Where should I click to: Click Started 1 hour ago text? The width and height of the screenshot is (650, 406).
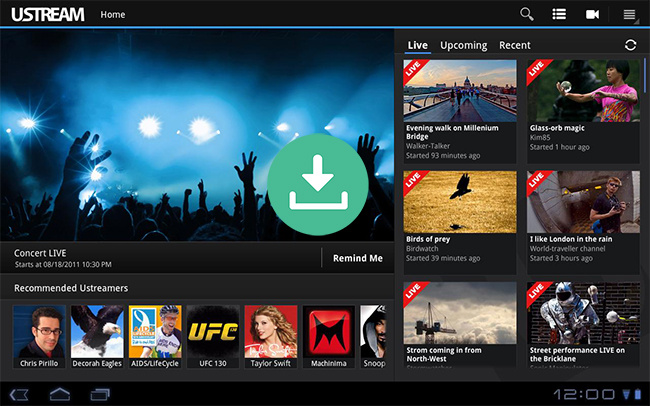pos(560,147)
